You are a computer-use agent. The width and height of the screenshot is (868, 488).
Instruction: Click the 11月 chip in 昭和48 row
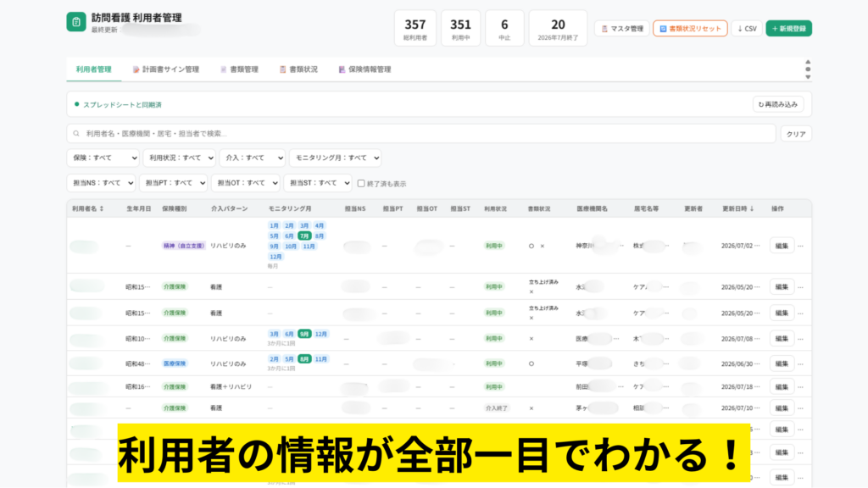click(321, 358)
